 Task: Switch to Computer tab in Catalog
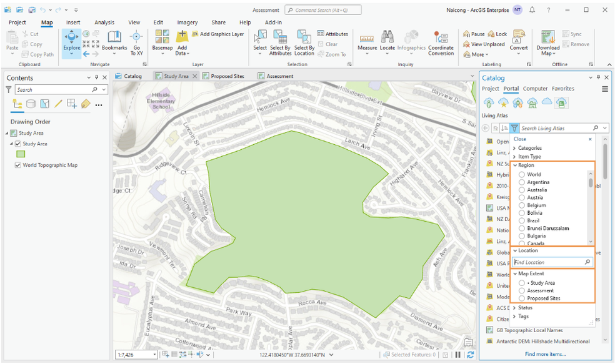pos(535,89)
